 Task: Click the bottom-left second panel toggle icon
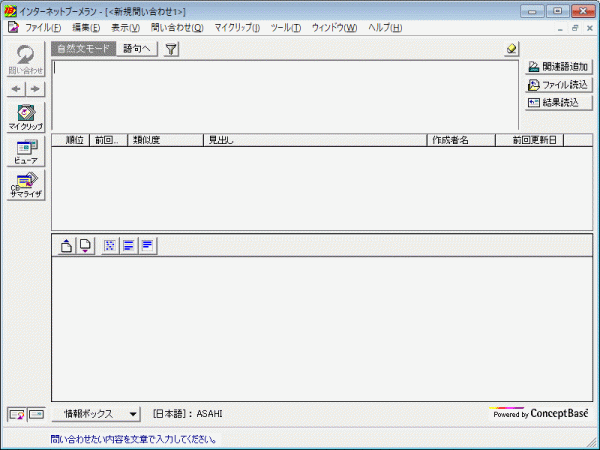[36, 414]
